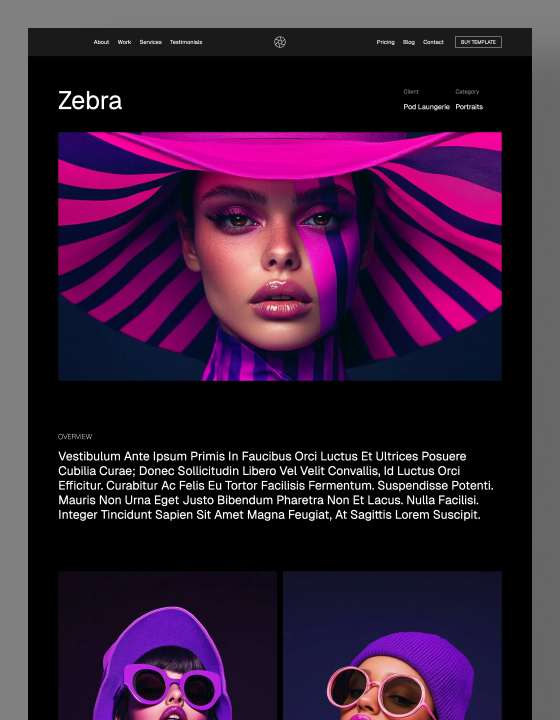Select the Portraits category value
560x720 pixels.
pyautogui.click(x=469, y=107)
